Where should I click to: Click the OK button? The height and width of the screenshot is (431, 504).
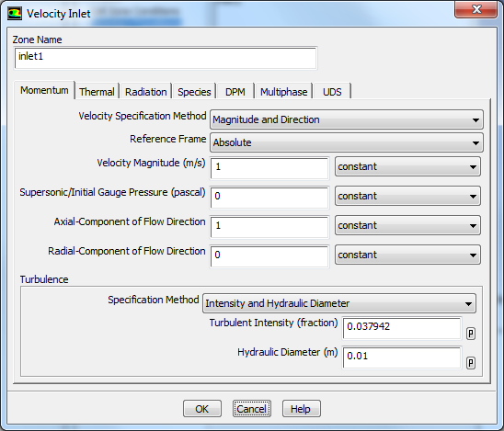pos(202,409)
